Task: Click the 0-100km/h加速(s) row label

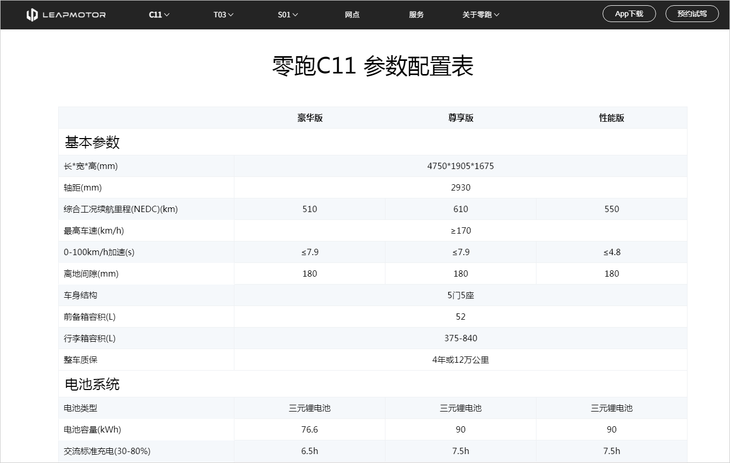Action: [x=99, y=252]
